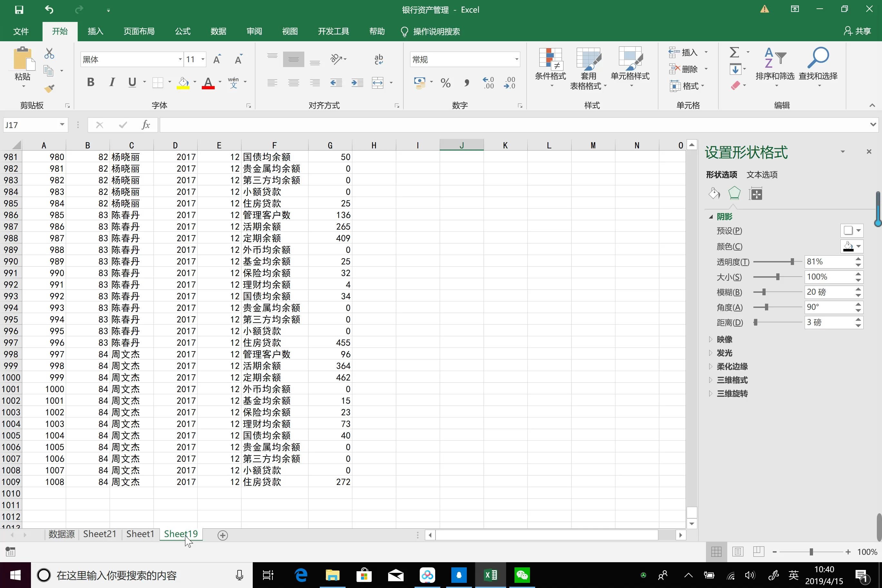Open the 开始 Home ribbon tab

[x=60, y=32]
